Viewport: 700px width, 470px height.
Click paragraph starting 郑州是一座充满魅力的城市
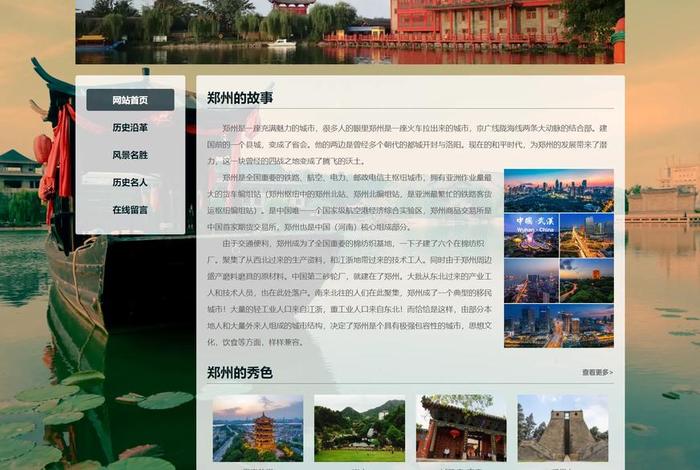point(407,145)
